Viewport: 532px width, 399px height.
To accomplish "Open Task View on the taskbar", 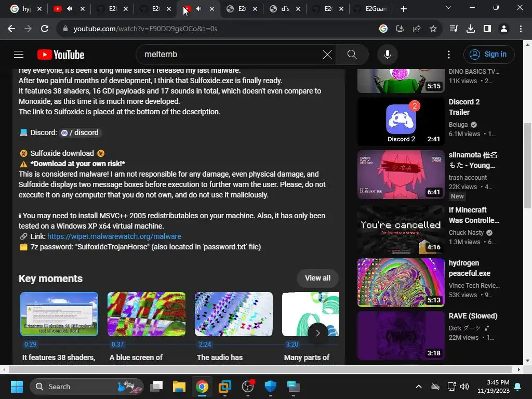I will [x=156, y=387].
